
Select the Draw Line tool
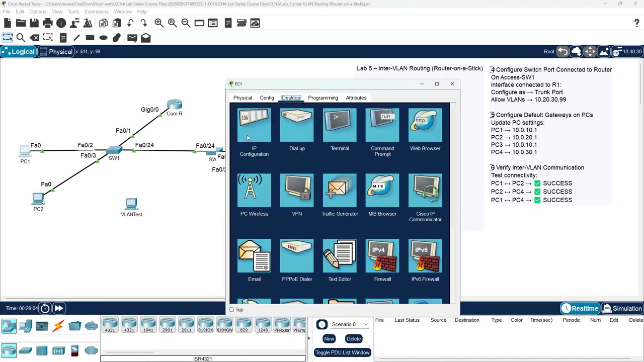pyautogui.click(x=76, y=38)
